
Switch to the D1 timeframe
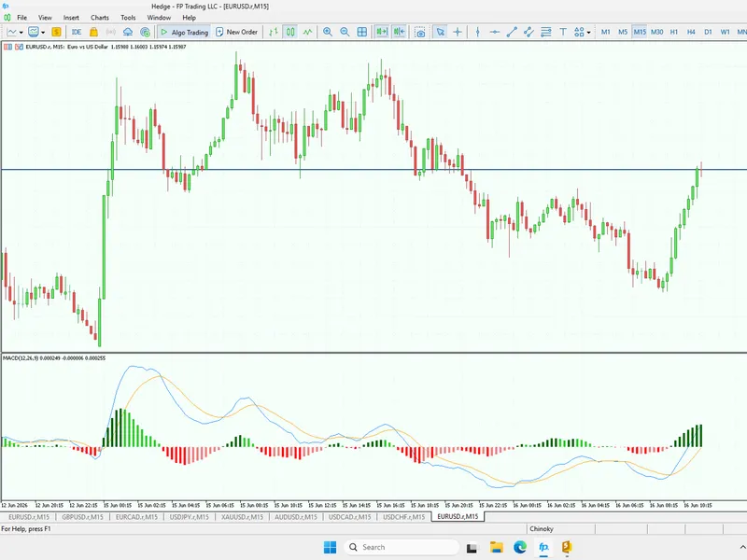coord(708,32)
